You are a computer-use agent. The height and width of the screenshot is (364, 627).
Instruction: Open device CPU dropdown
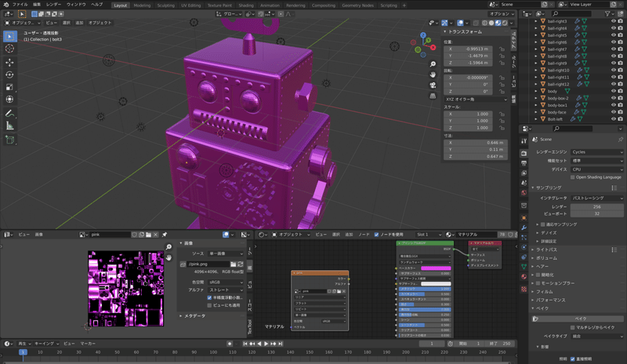point(597,169)
